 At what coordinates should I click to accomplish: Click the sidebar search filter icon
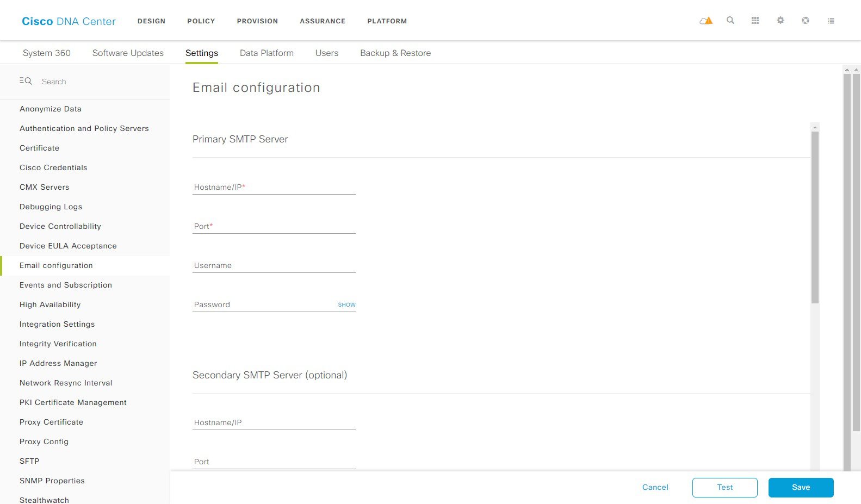point(26,81)
